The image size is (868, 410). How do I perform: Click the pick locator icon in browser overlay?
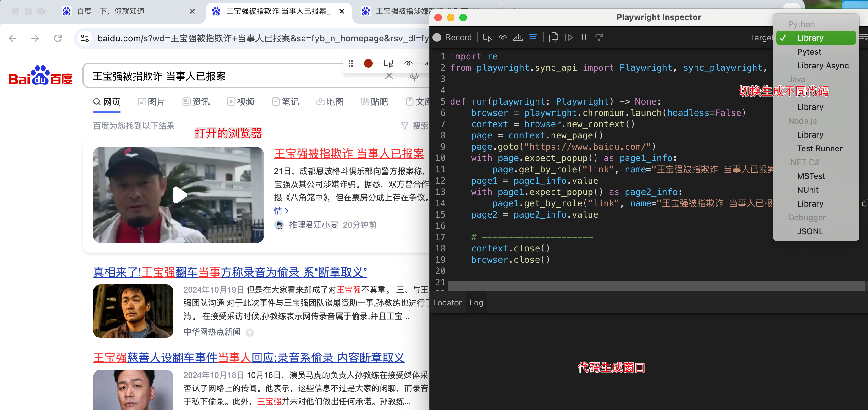(388, 63)
